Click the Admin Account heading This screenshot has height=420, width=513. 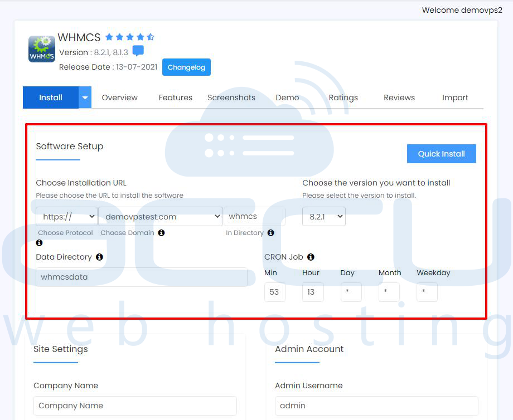[x=309, y=349]
